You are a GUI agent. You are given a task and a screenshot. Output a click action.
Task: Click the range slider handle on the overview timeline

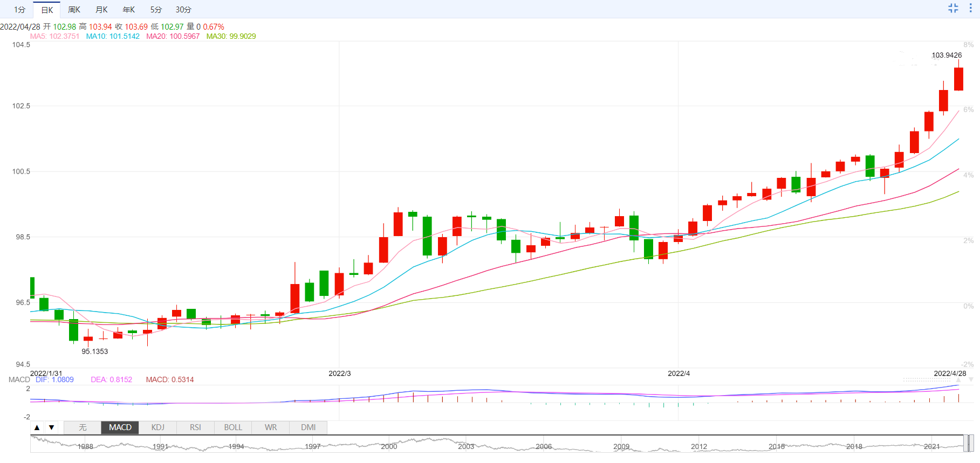point(969,443)
